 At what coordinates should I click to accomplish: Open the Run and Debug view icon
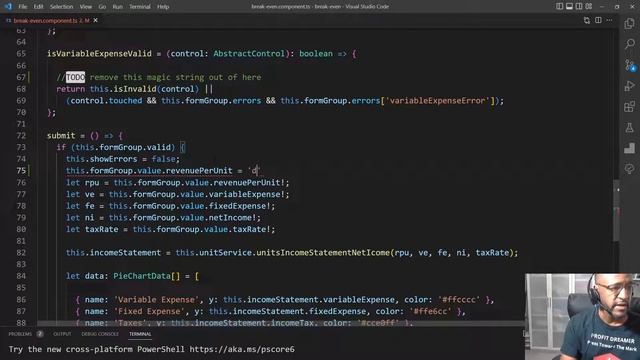pos(629,86)
